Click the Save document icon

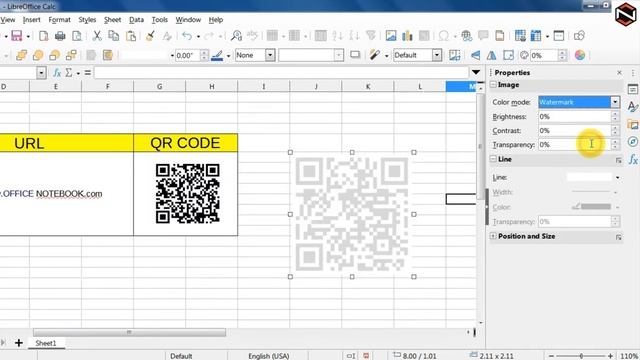[x=16, y=36]
